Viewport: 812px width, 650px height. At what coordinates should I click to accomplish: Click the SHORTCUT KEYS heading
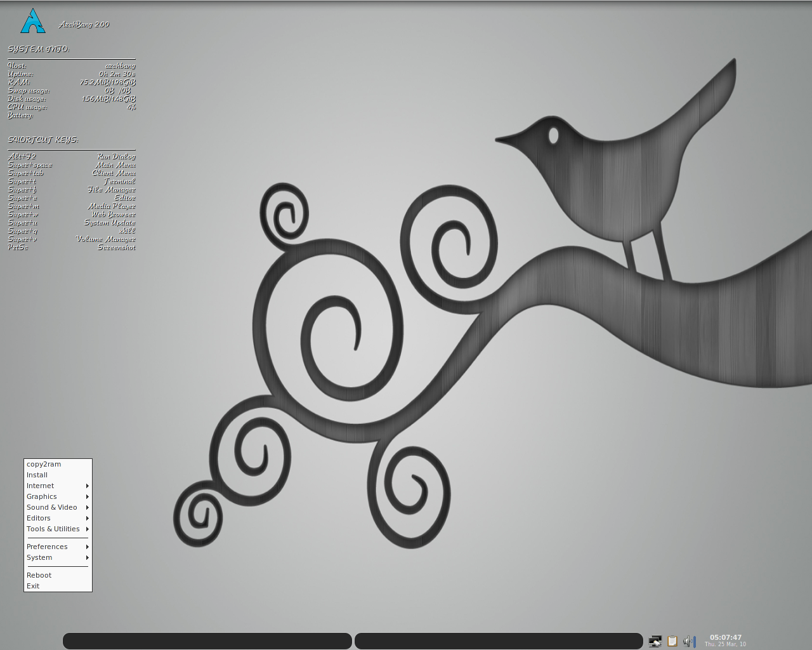pos(43,140)
